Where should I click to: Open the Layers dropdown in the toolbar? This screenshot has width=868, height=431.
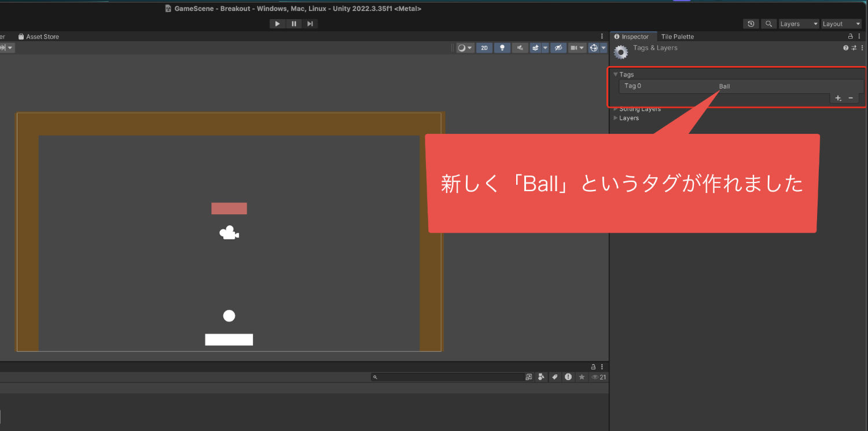[799, 24]
